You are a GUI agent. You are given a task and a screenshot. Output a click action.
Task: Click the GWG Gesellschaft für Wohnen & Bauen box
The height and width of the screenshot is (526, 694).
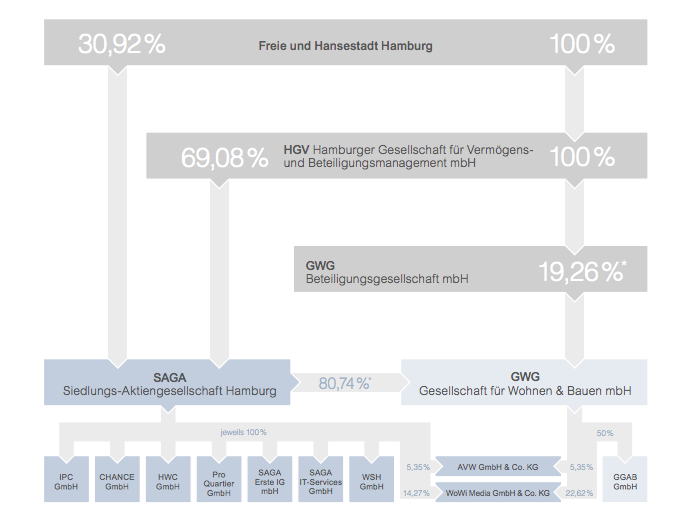coord(524,382)
